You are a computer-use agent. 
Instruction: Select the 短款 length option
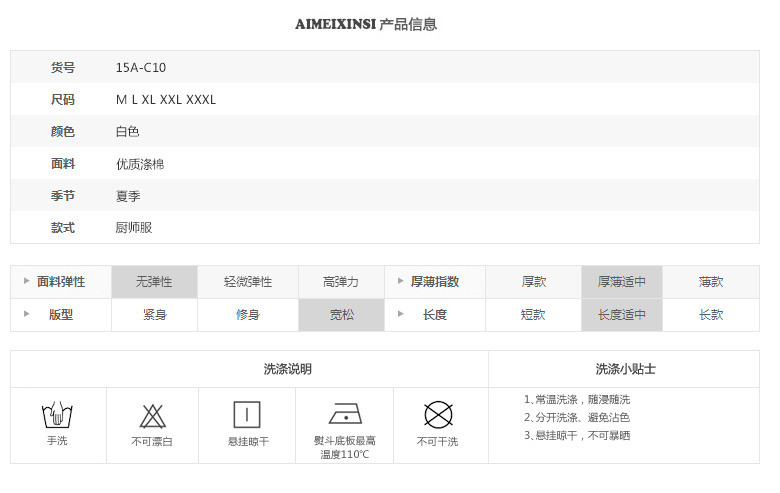pos(533,315)
